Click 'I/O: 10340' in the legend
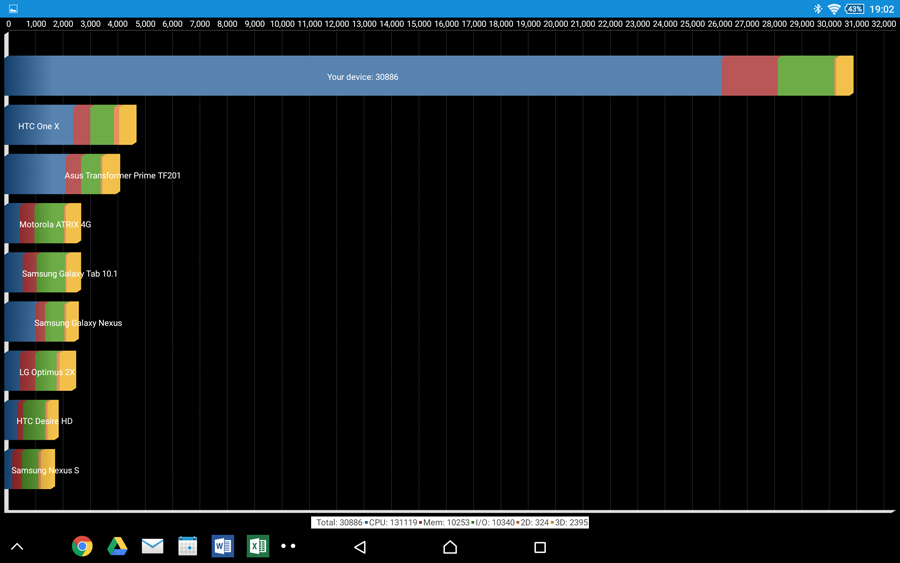 [495, 522]
